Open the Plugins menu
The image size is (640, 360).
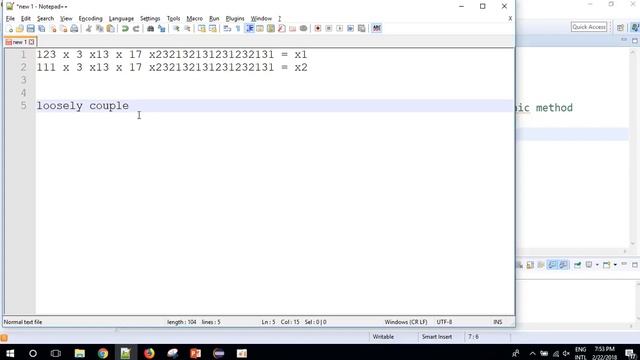pos(235,19)
